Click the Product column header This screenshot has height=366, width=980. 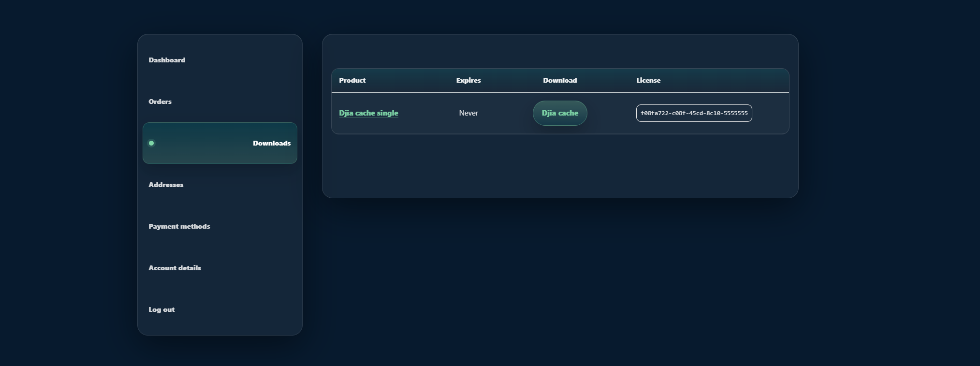click(x=352, y=80)
